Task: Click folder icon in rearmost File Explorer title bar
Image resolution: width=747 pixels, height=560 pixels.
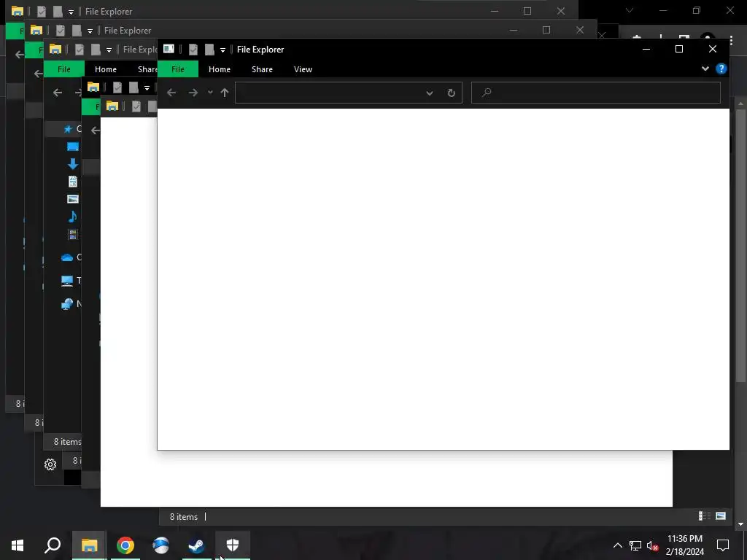Action: click(x=18, y=11)
